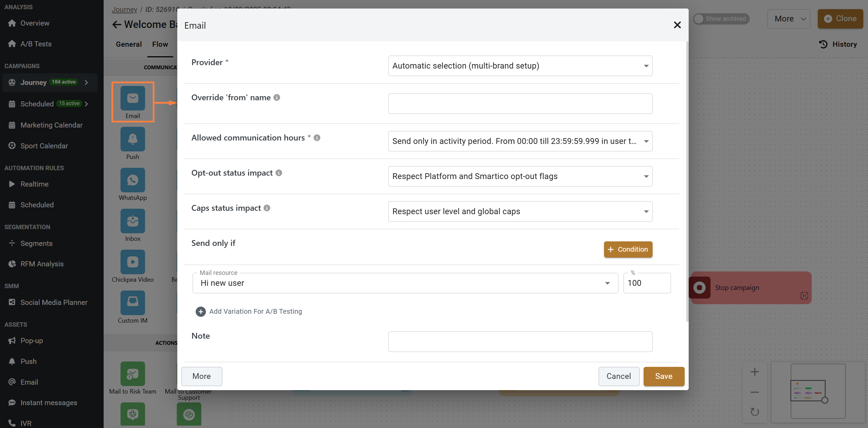Click the Inbox communication icon

[133, 221]
